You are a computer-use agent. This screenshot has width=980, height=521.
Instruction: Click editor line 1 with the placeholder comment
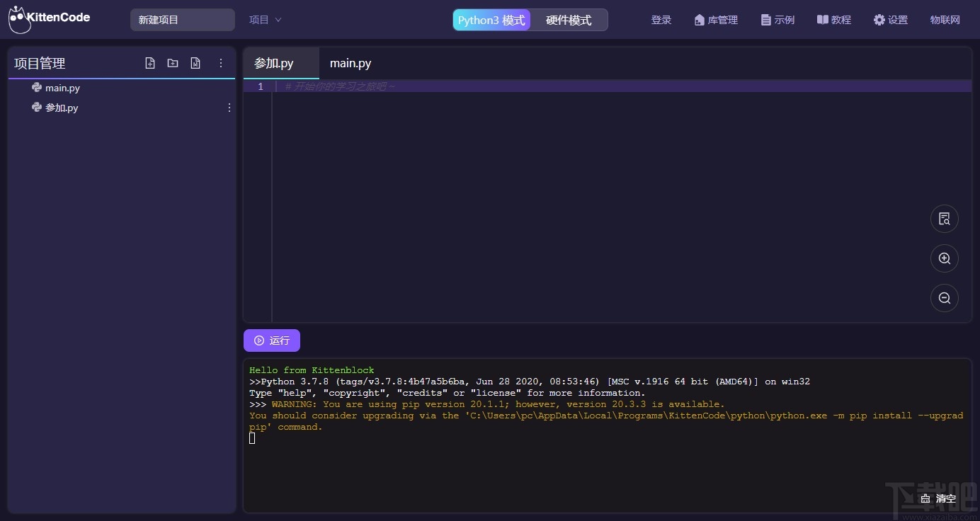tap(623, 86)
